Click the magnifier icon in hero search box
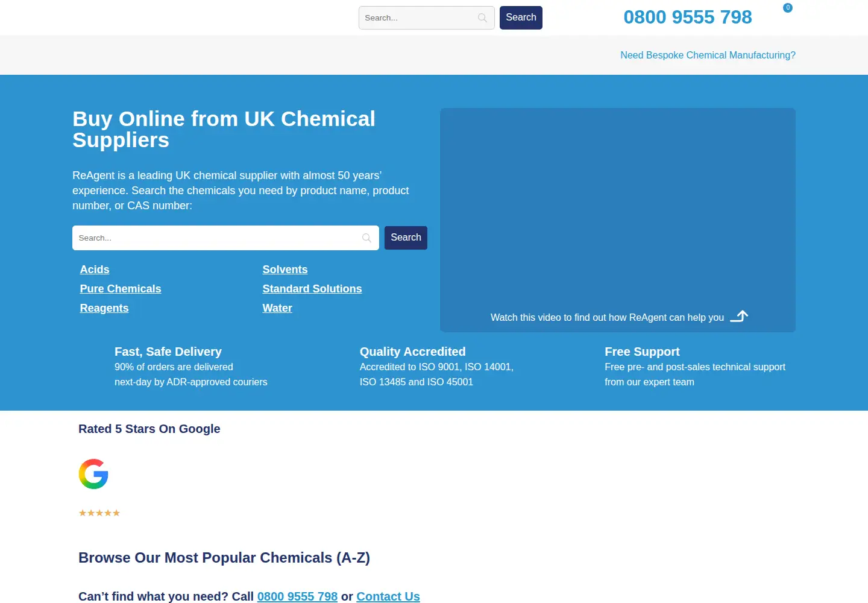The width and height of the screenshot is (868, 603). pos(366,238)
